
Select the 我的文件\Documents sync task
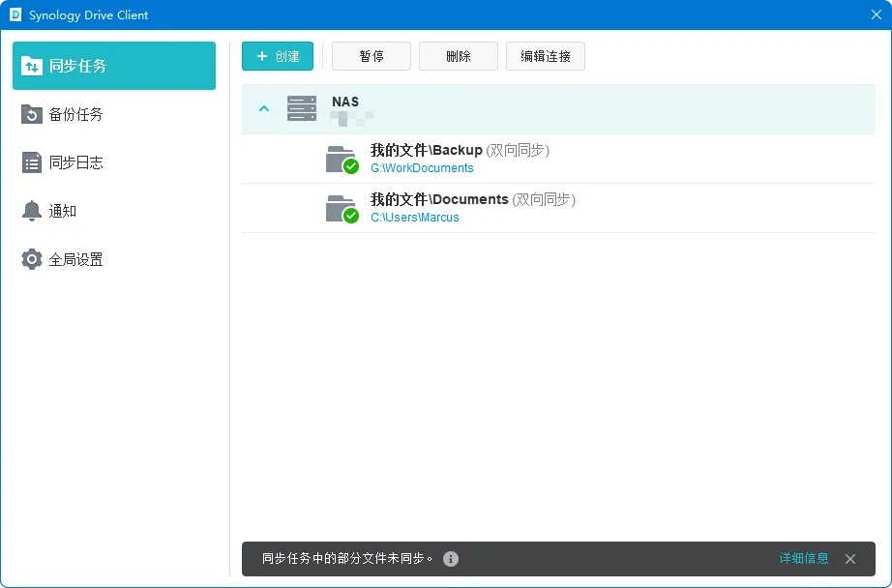[558, 208]
